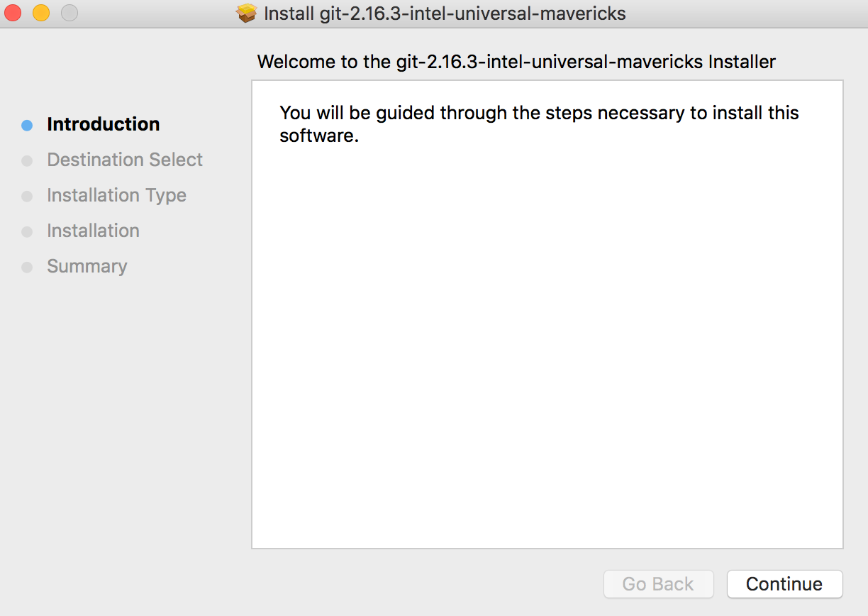Select Installation in the sidebar
The height and width of the screenshot is (616, 868).
coord(93,231)
